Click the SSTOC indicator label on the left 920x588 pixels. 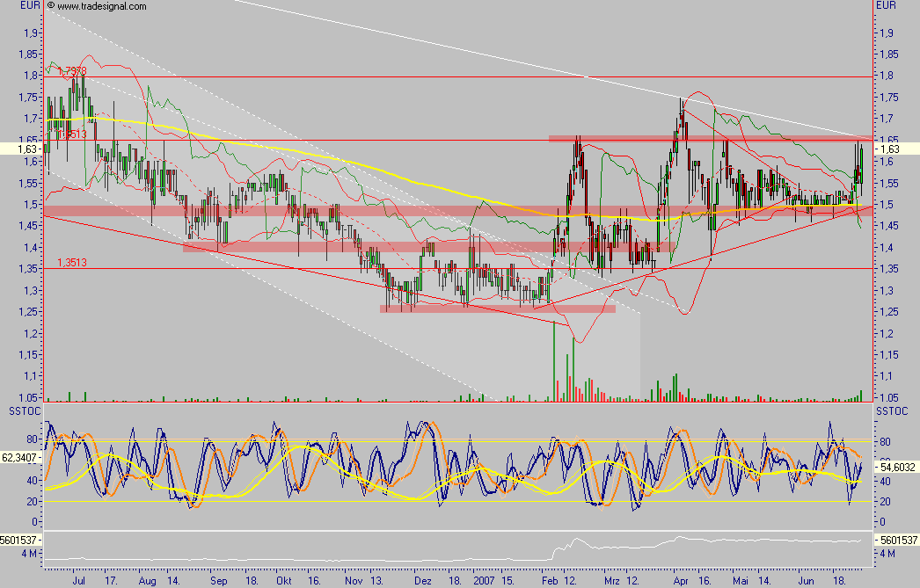(x=20, y=410)
